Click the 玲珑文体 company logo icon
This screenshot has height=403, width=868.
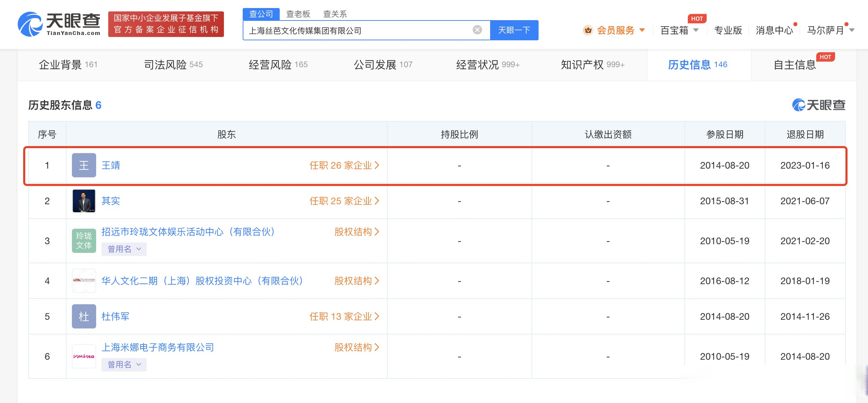[x=84, y=241]
